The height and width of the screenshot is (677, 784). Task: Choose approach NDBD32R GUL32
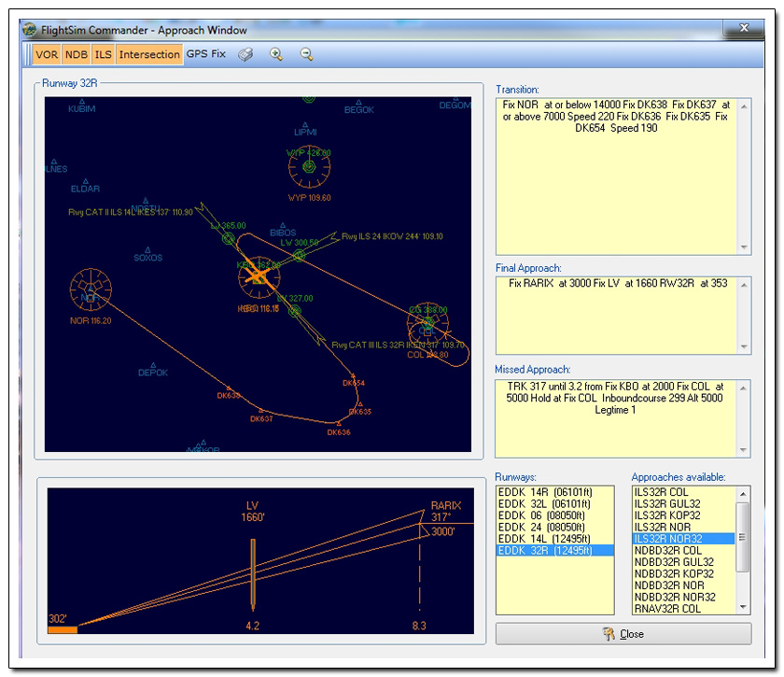(683, 562)
